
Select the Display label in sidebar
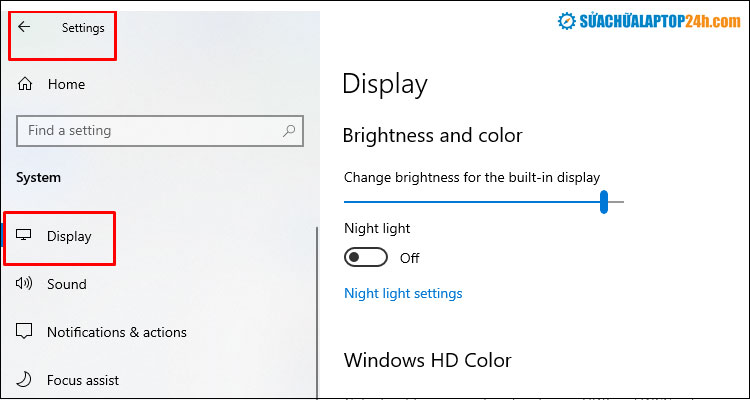pyautogui.click(x=69, y=236)
